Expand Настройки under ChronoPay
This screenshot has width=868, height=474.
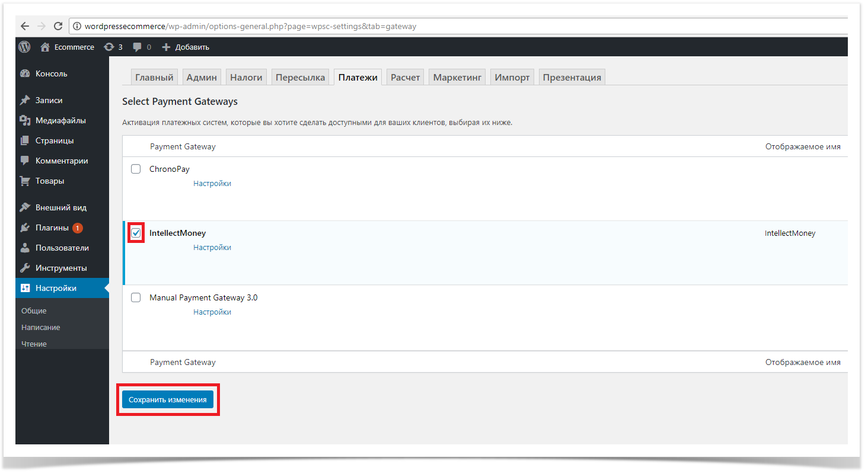click(x=212, y=184)
